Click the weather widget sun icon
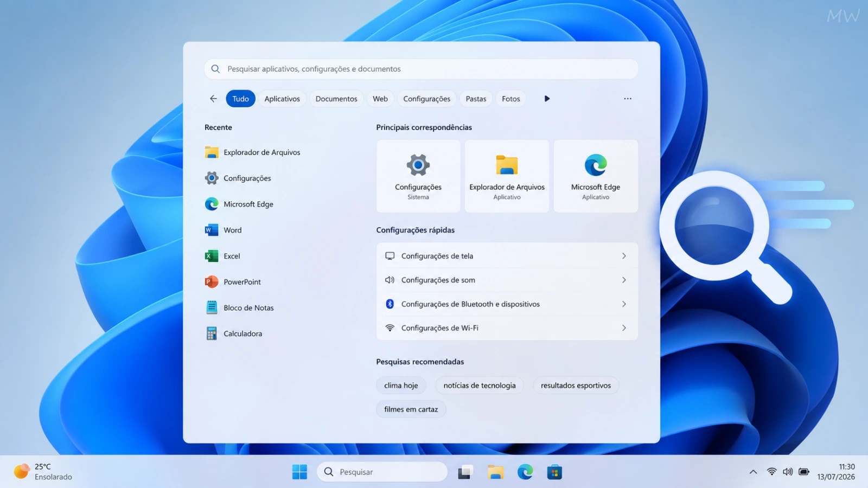 point(22,471)
